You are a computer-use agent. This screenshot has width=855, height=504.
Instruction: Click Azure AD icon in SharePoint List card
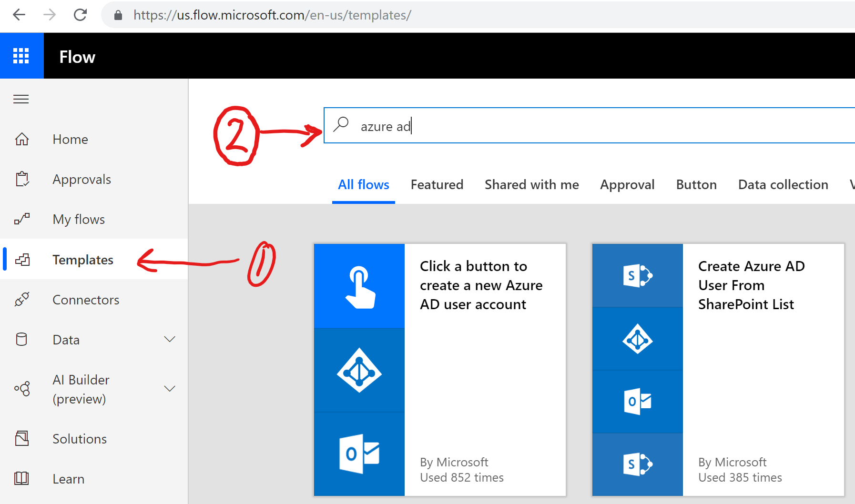[638, 339]
